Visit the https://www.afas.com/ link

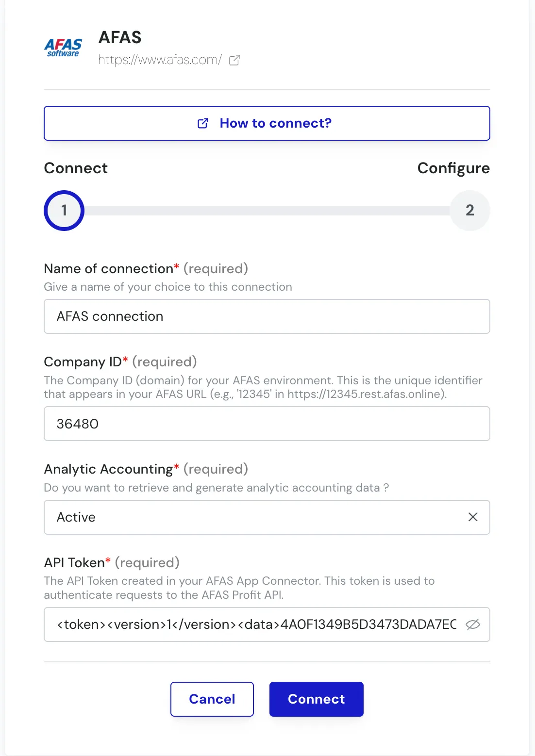point(160,60)
